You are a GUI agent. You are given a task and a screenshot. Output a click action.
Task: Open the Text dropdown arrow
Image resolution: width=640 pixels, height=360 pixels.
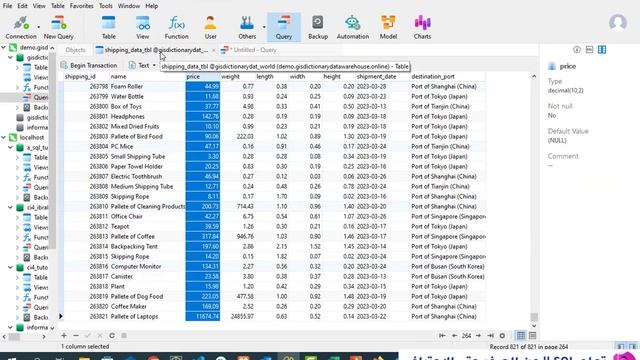tap(154, 65)
